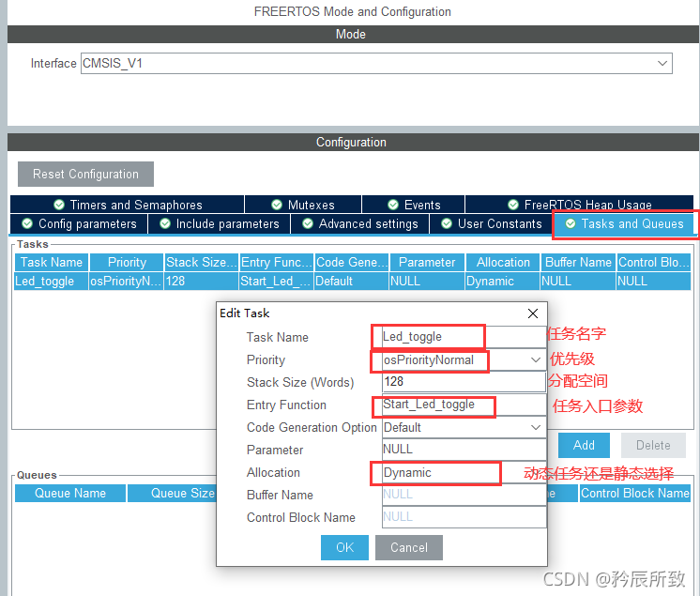This screenshot has height=596, width=700.
Task: Click queues Control Block Name column header
Action: 635,494
